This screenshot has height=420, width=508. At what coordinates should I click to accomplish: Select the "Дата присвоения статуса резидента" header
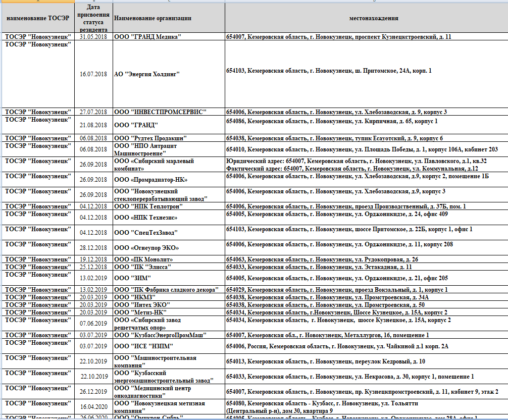click(x=93, y=18)
